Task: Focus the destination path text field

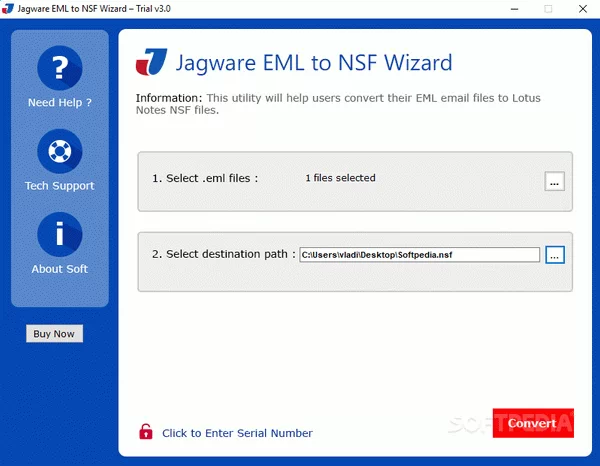Action: point(419,255)
